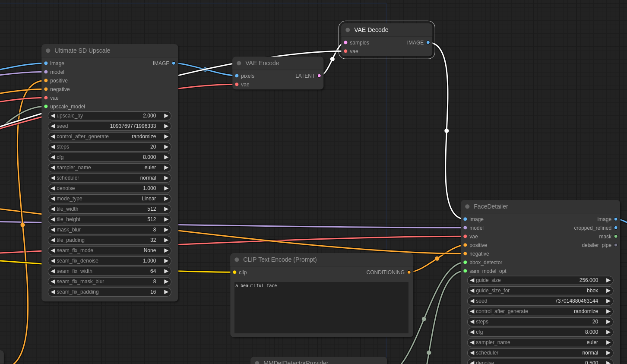Click the image output dot on FaceDetailer
627x364 pixels.
point(616,219)
